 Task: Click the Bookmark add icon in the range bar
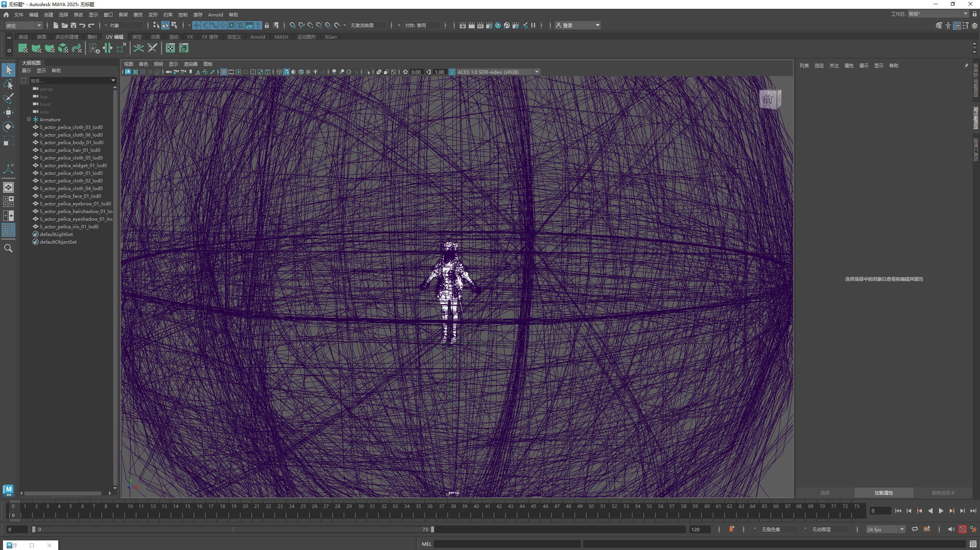coord(732,529)
